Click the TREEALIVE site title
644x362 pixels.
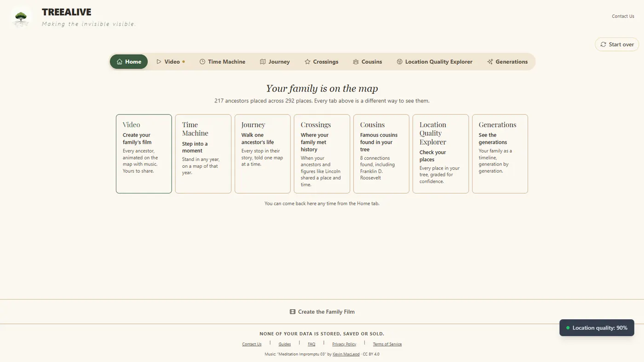(67, 12)
